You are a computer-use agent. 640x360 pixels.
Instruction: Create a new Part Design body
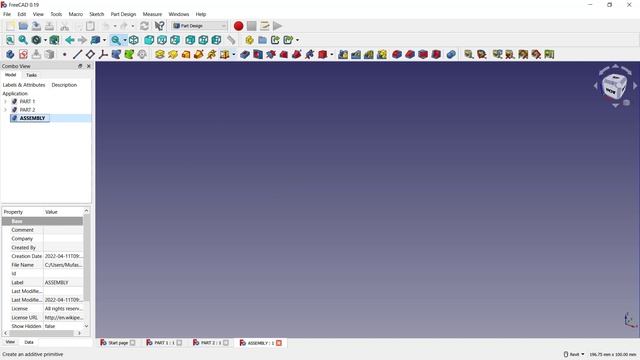click(x=10, y=54)
